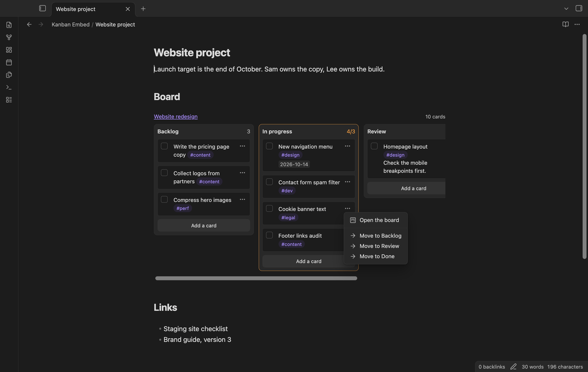588x372 pixels.
Task: Choose Open the board from context menu
Action: coord(375,220)
